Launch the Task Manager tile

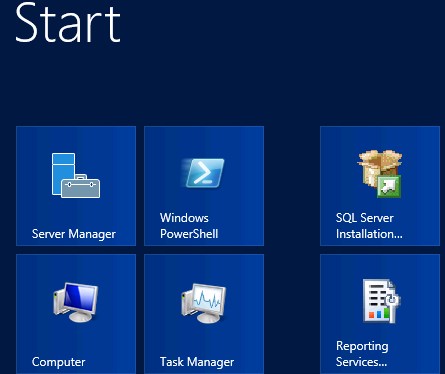(204, 314)
